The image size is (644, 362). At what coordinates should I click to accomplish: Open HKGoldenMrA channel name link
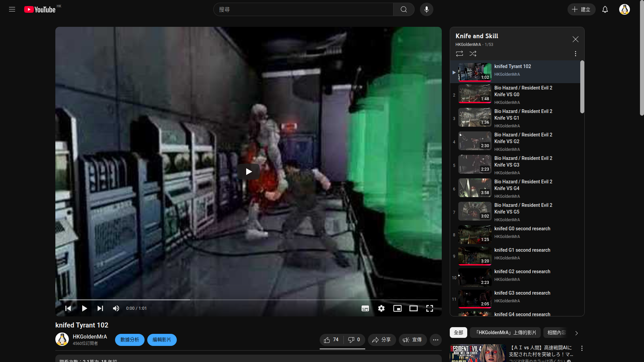pos(90,337)
